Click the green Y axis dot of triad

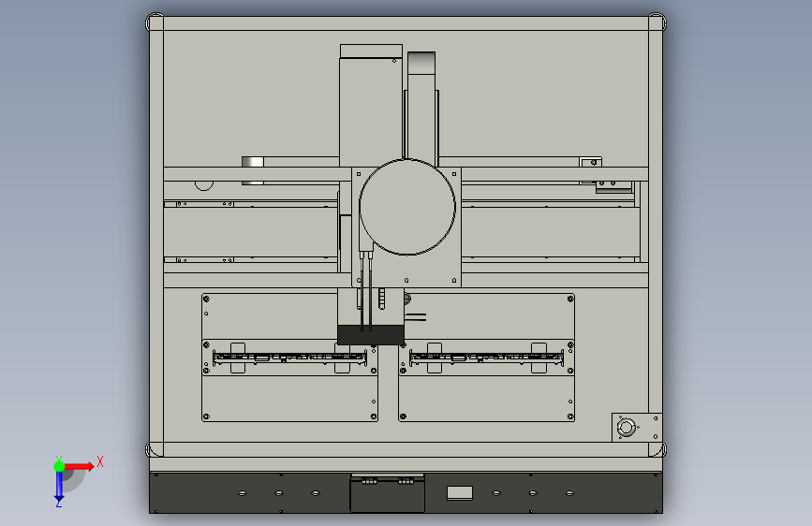point(59,466)
